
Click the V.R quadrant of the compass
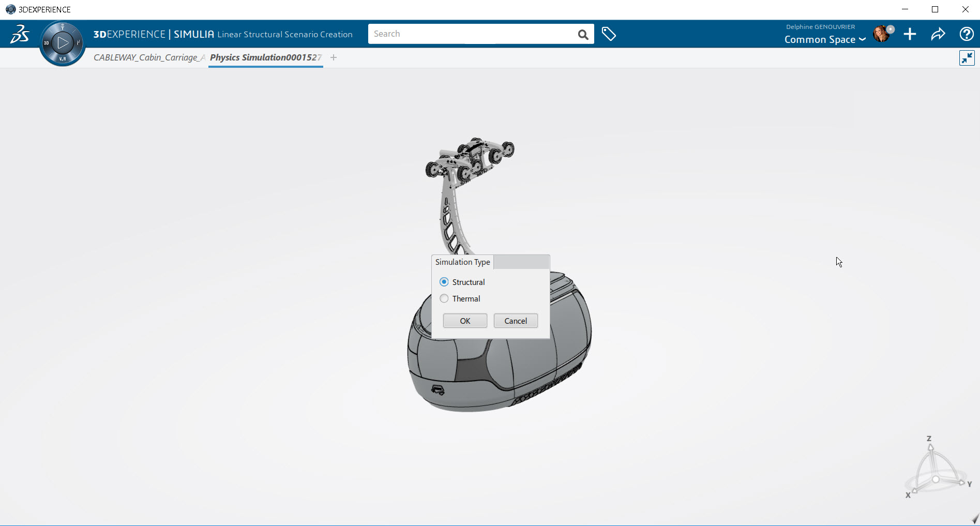coord(63,59)
